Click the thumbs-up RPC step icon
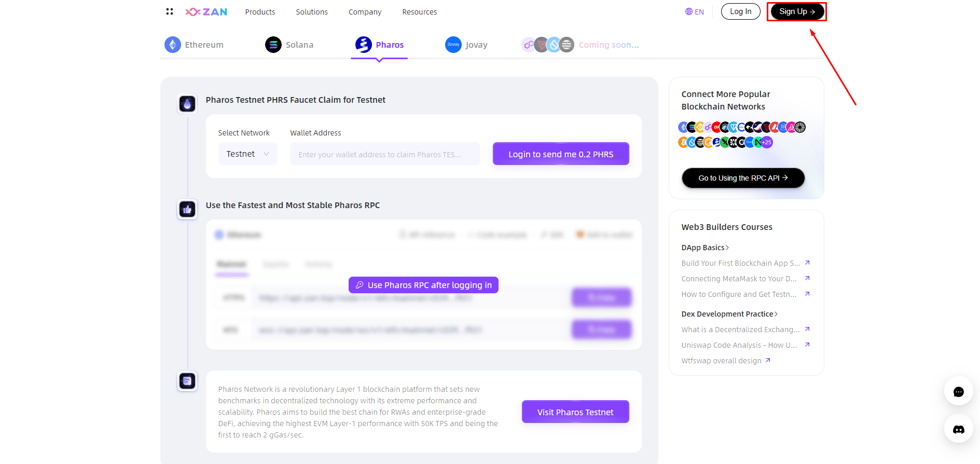 click(x=187, y=209)
